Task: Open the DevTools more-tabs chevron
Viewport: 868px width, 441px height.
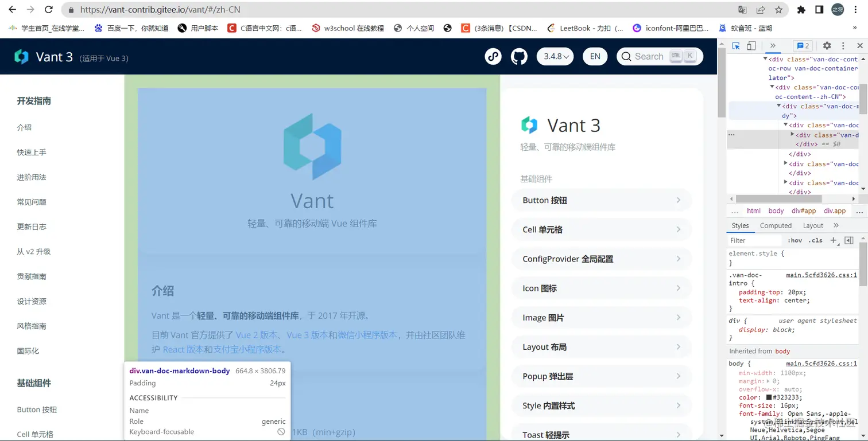Action: point(773,45)
